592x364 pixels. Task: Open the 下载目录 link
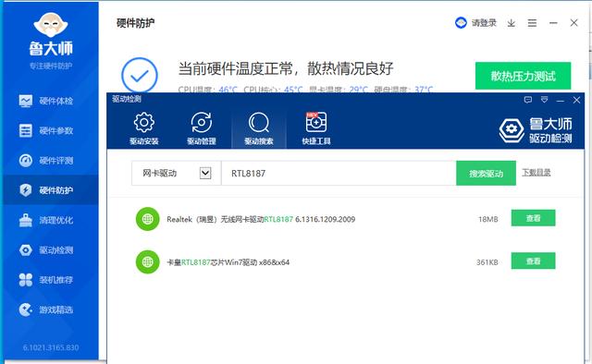click(536, 173)
